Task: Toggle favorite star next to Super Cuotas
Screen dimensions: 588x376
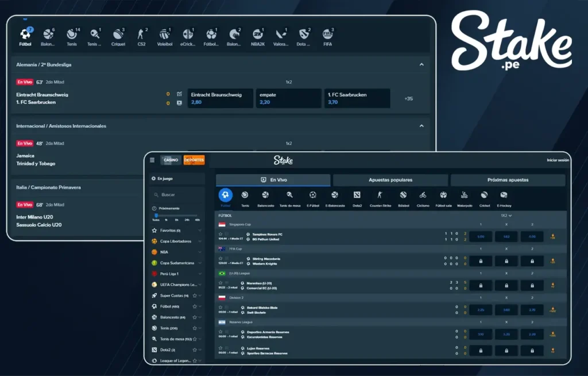Action: point(195,296)
